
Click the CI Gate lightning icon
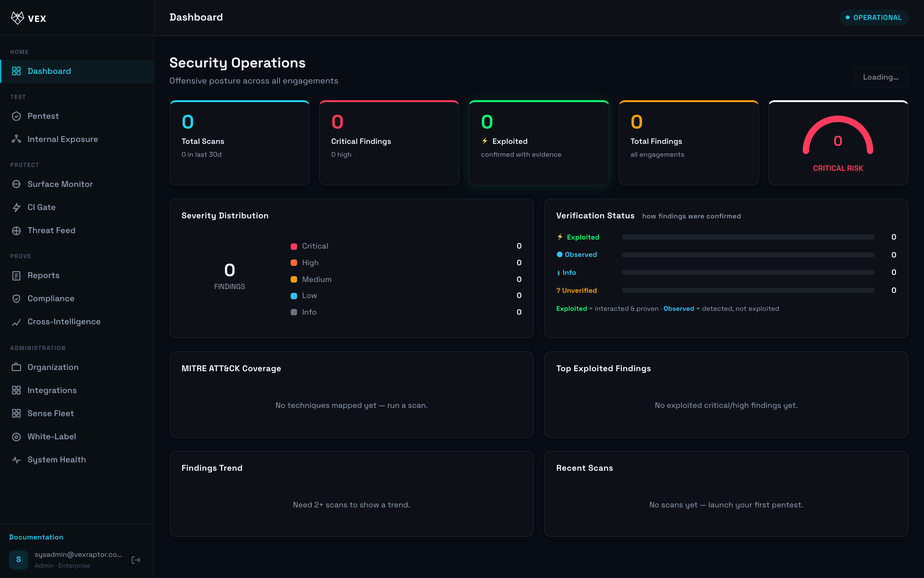click(16, 207)
